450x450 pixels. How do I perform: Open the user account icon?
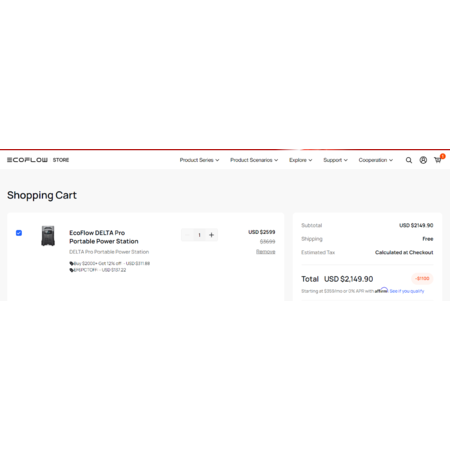(x=423, y=160)
